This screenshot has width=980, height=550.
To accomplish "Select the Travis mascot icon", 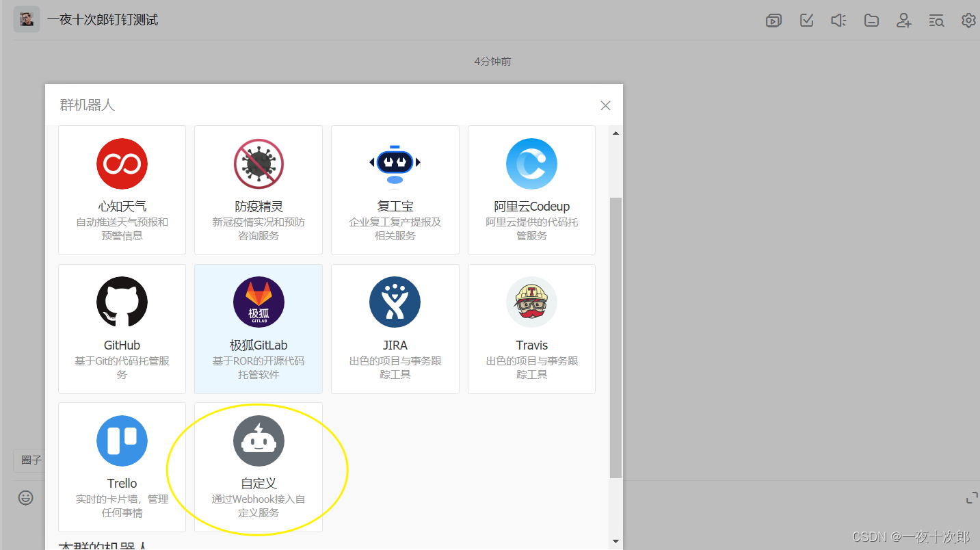I will coord(531,302).
